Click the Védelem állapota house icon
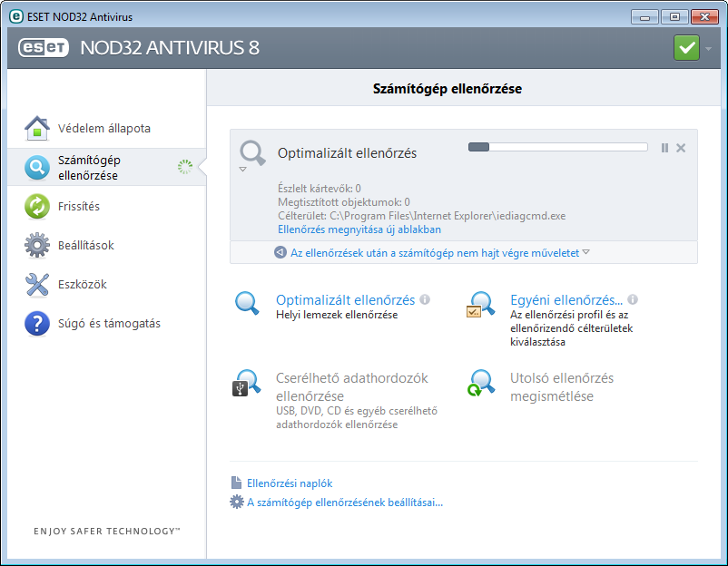This screenshot has width=728, height=566. point(37,128)
